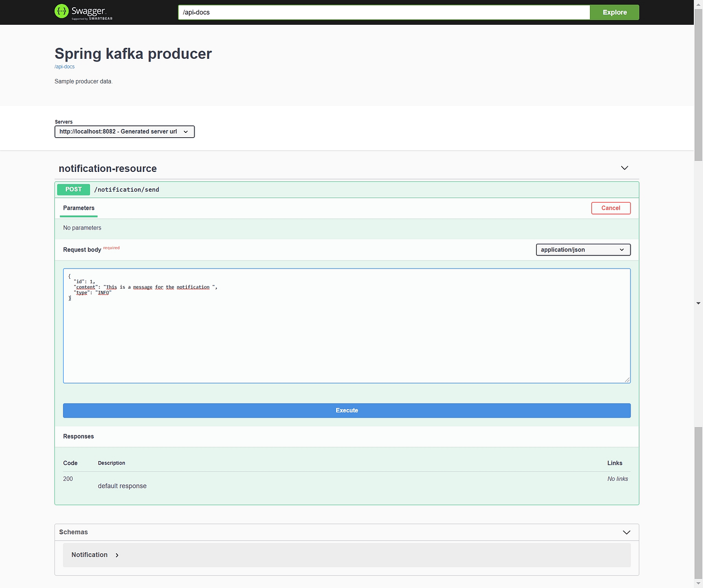
Task: Focus the /api-docs URL input field
Action: pos(384,12)
